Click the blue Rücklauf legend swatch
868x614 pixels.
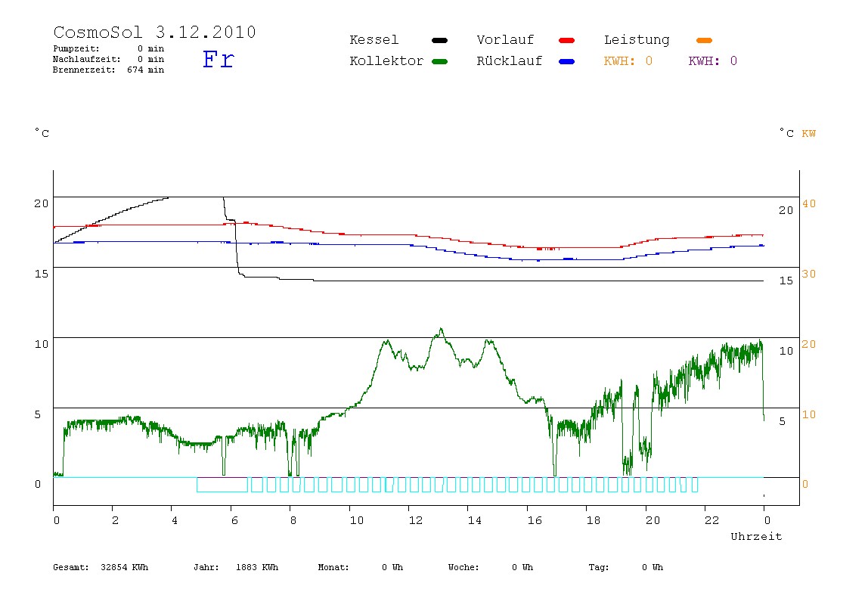567,61
